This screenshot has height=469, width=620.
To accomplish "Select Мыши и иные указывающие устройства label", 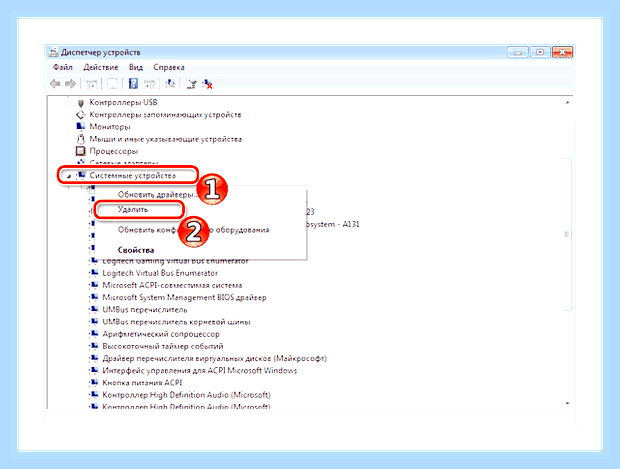I will pos(165,139).
